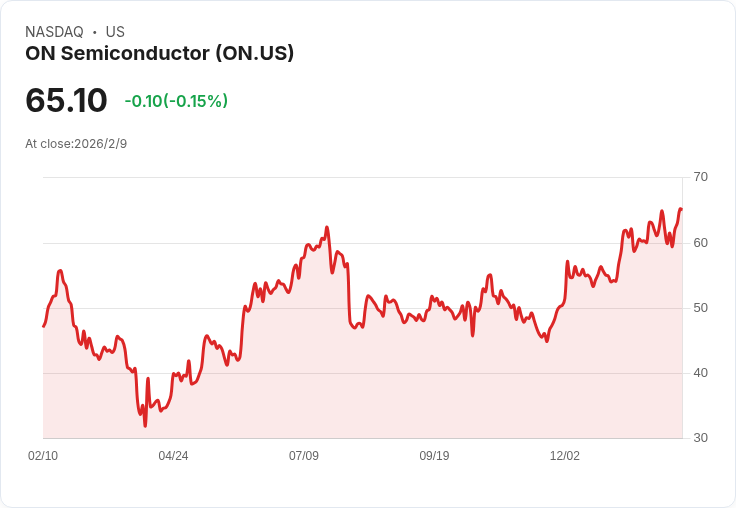736x508 pixels.
Task: Click the 40 price axis label
Action: coord(701,373)
